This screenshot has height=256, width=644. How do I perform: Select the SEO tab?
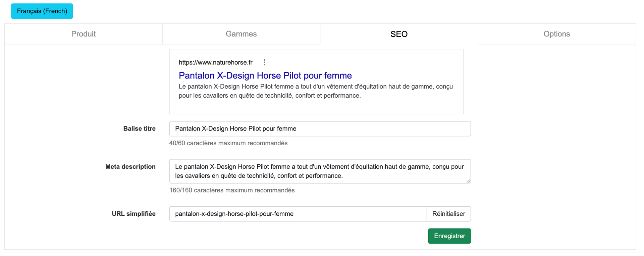pyautogui.click(x=399, y=34)
